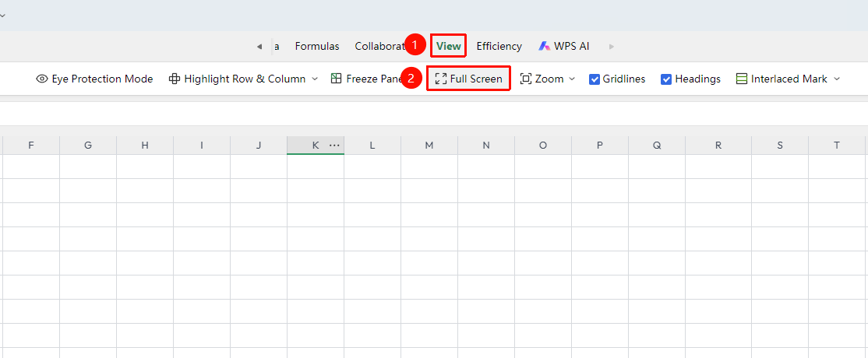Image resolution: width=868 pixels, height=358 pixels.
Task: Select column Q header
Action: pyautogui.click(x=657, y=146)
